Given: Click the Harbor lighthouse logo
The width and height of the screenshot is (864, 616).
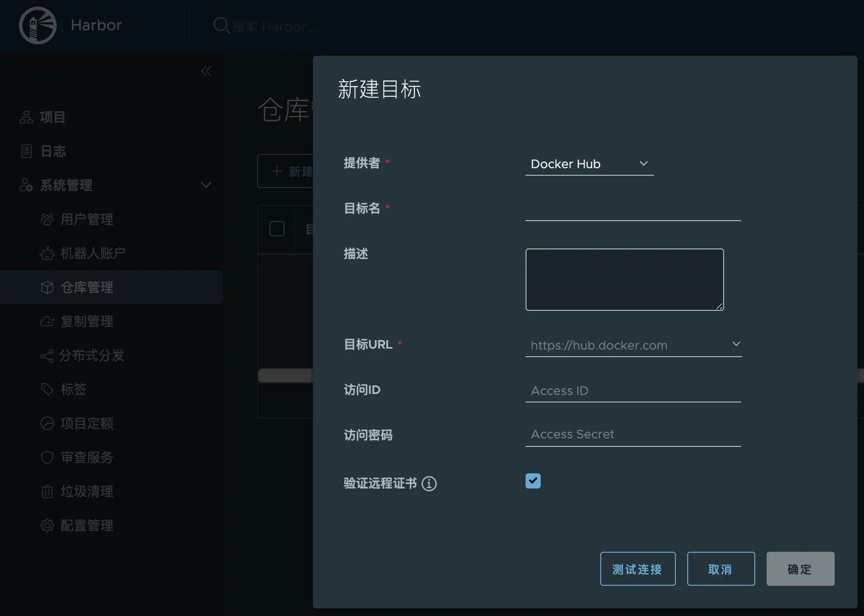Looking at the screenshot, I should [38, 25].
